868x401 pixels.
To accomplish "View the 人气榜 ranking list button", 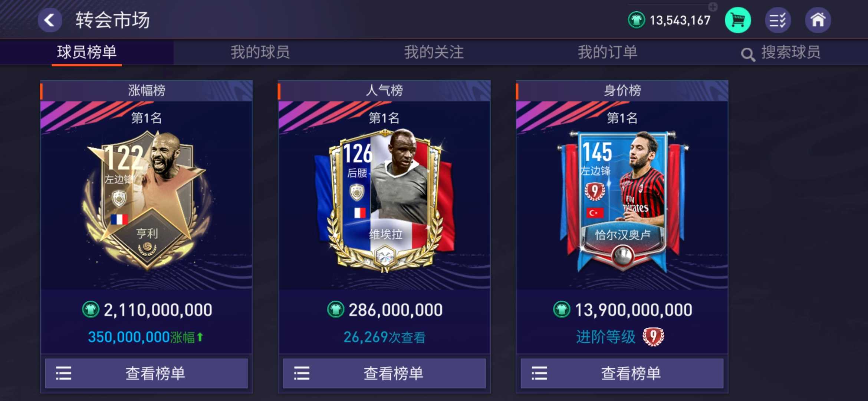I will click(384, 373).
